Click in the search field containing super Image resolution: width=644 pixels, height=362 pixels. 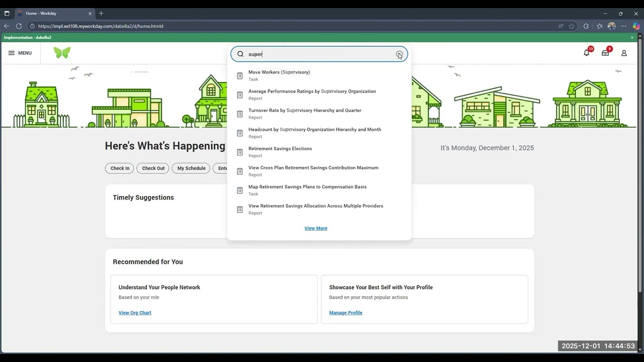[319, 54]
